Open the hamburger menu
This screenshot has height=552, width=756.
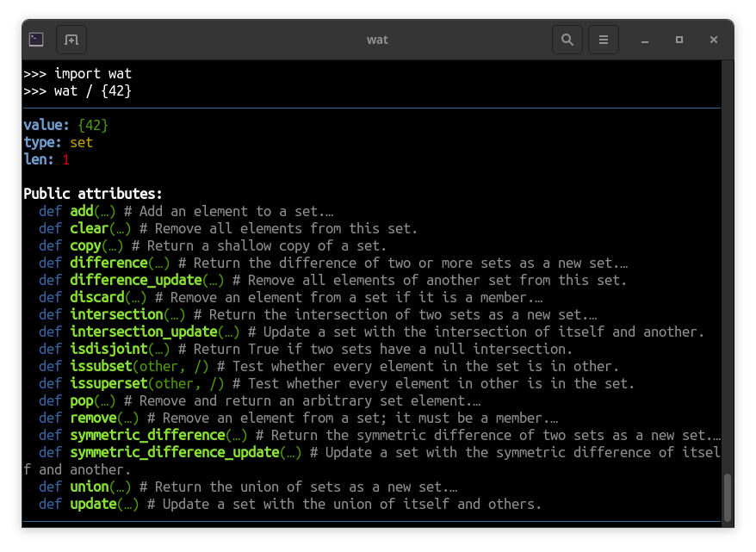[x=603, y=40]
